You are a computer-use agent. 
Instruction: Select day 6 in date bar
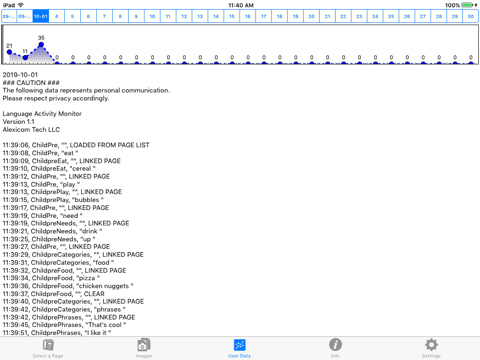pyautogui.click(x=88, y=16)
